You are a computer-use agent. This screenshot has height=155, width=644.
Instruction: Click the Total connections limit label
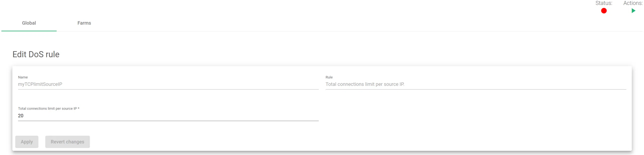click(x=47, y=109)
